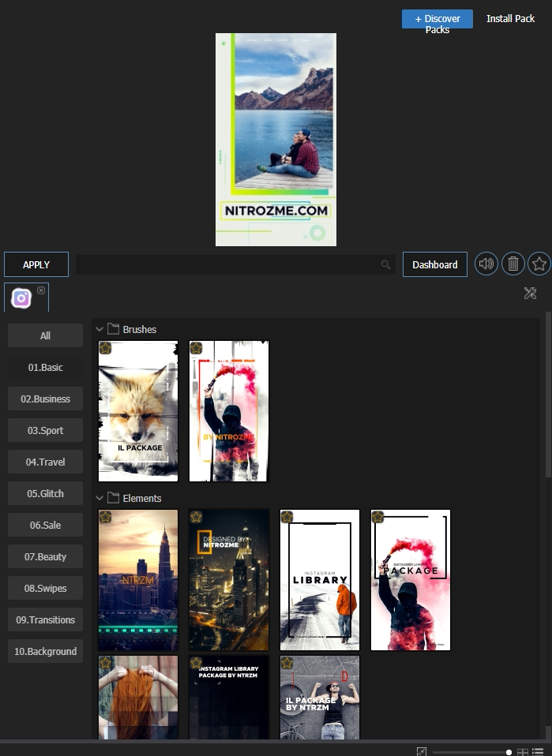Select the red-haired woman element thumbnail

pyautogui.click(x=138, y=697)
